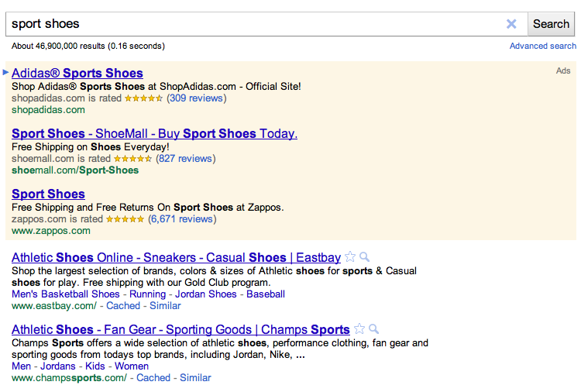Image resolution: width=581 pixels, height=392 pixels.
Task: Star the Champs Sports result
Action: 359,328
